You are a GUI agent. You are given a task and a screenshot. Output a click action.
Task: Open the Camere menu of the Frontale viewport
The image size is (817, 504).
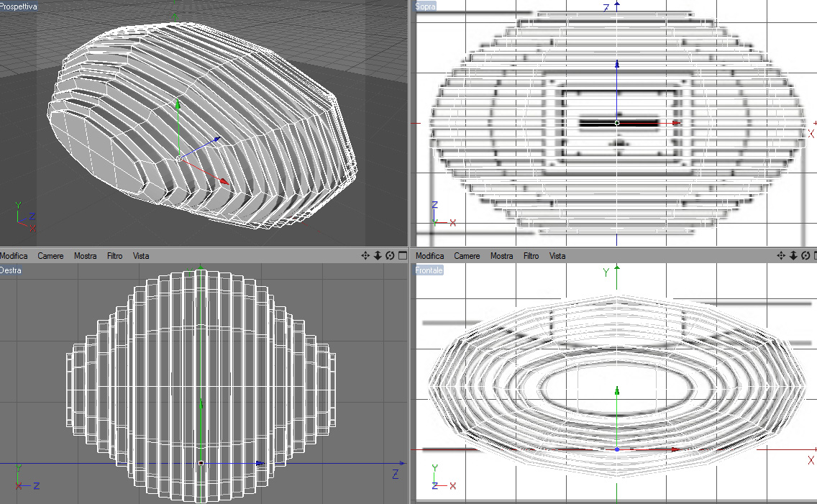pos(467,256)
